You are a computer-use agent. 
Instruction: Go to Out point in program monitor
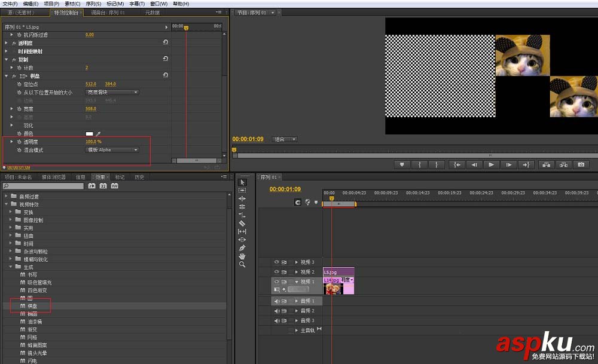[x=526, y=164]
